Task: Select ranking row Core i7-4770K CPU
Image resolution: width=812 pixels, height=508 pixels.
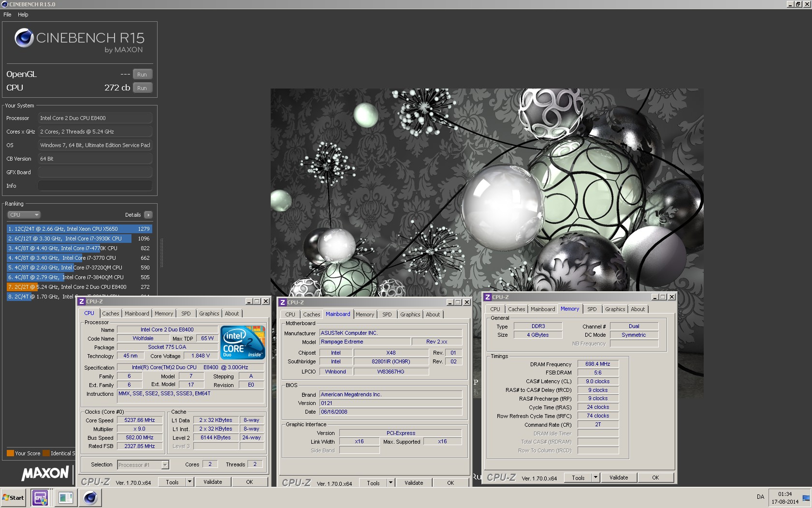Action: [79, 248]
